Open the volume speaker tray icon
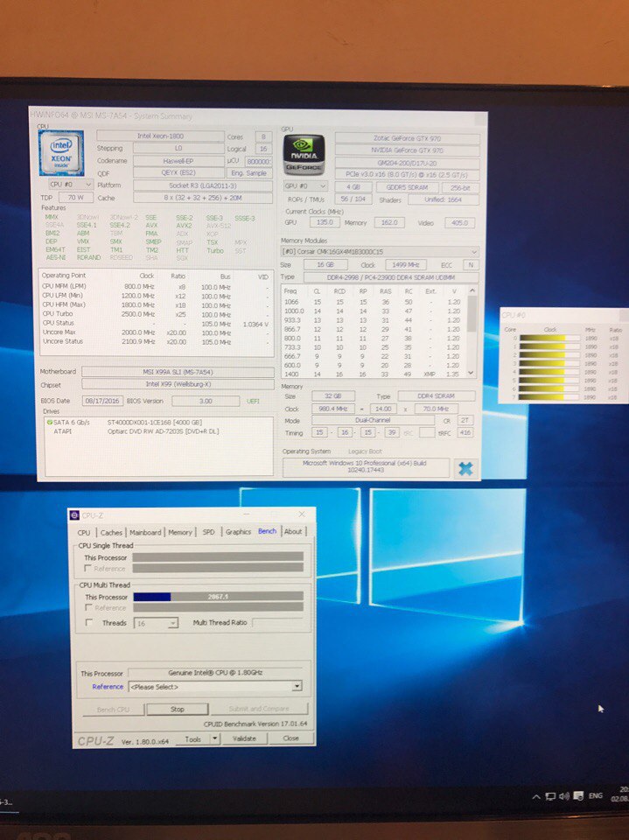 point(564,796)
